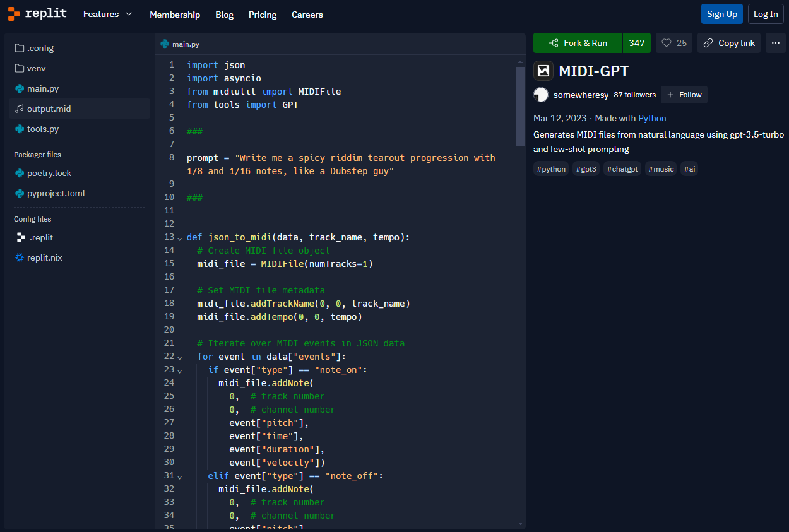Click Python icon in main.py editor tab
This screenshot has width=789, height=532.
coord(165,44)
